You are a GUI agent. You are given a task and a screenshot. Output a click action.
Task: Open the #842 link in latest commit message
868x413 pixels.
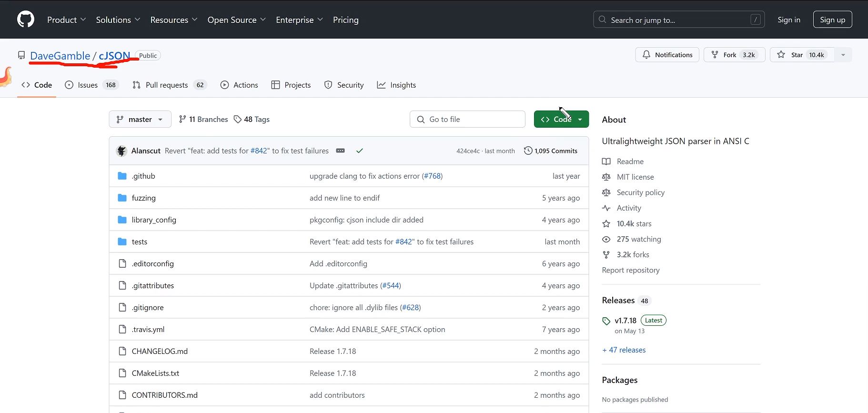[x=259, y=151]
